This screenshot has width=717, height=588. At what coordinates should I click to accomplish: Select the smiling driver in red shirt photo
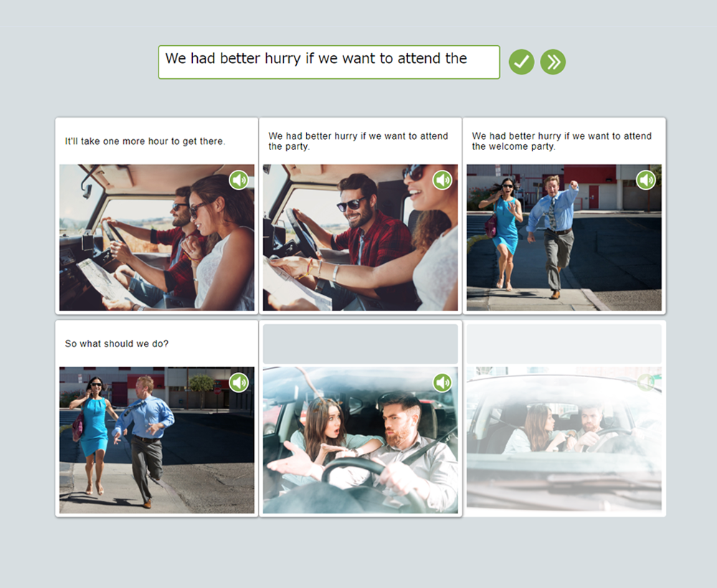tap(360, 244)
